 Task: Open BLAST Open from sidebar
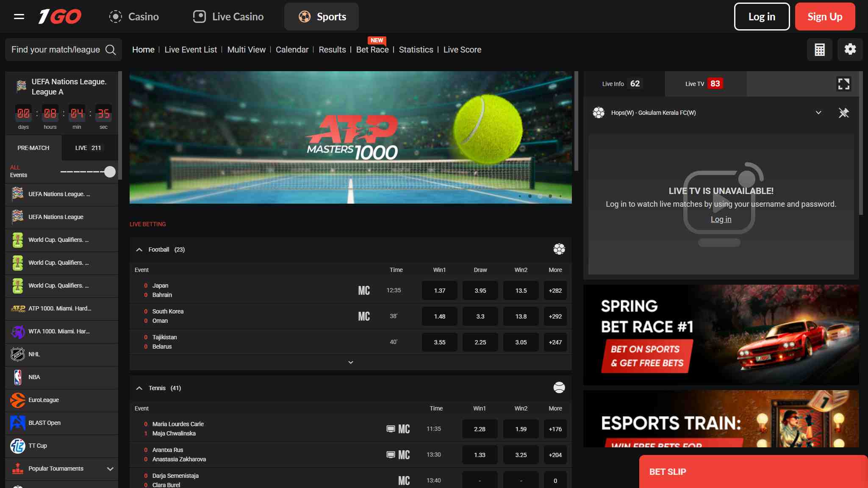62,423
